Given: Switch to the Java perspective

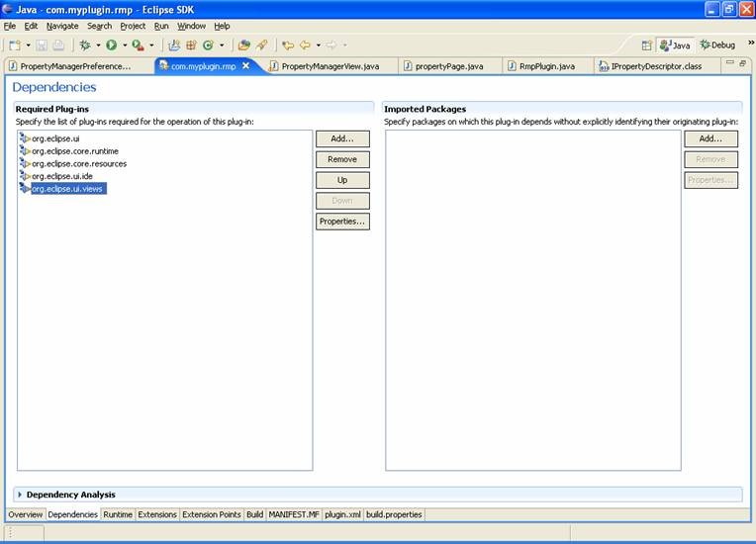Looking at the screenshot, I should click(x=675, y=45).
